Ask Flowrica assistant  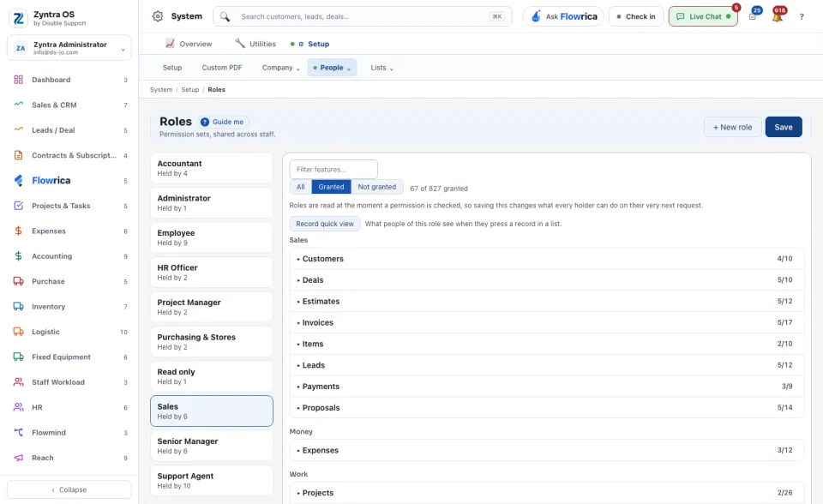(563, 17)
